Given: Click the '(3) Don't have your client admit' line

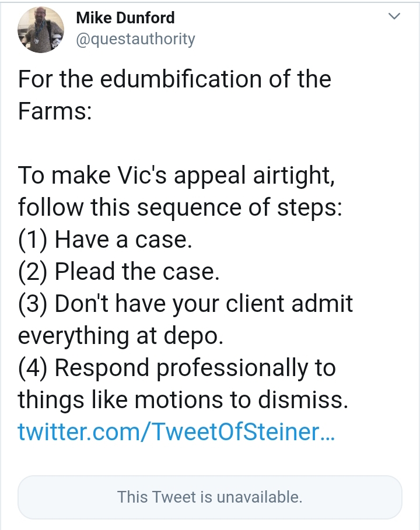Looking at the screenshot, I should coord(185,304).
